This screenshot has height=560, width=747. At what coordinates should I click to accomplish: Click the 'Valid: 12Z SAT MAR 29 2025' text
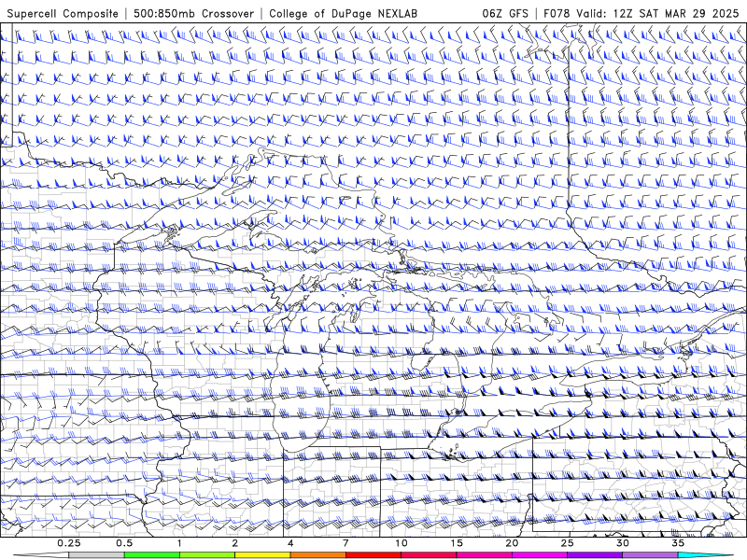(657, 13)
